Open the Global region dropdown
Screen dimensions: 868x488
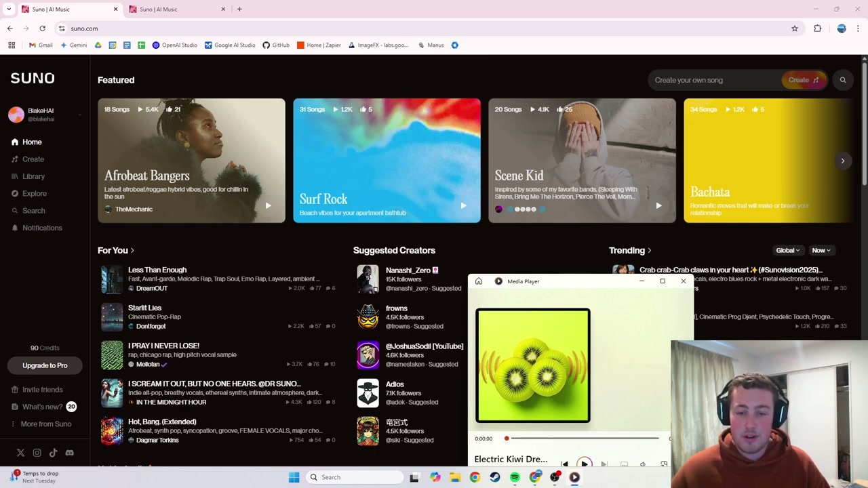788,251
